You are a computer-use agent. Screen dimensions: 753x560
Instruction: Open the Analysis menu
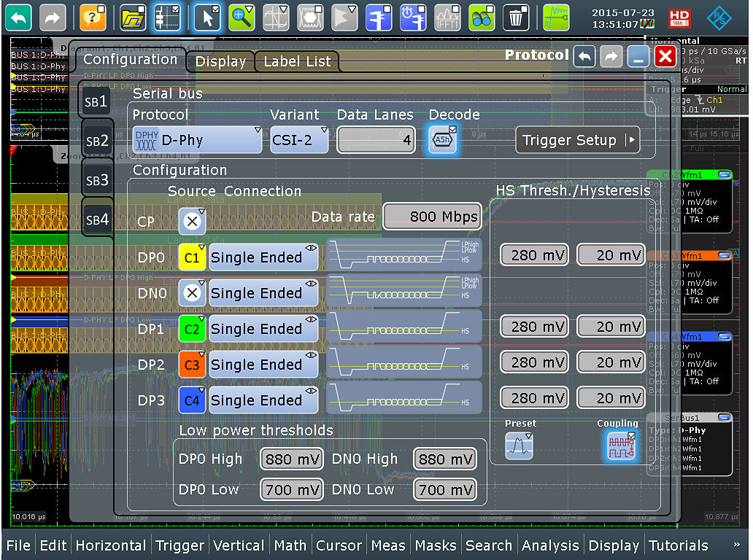pos(550,545)
